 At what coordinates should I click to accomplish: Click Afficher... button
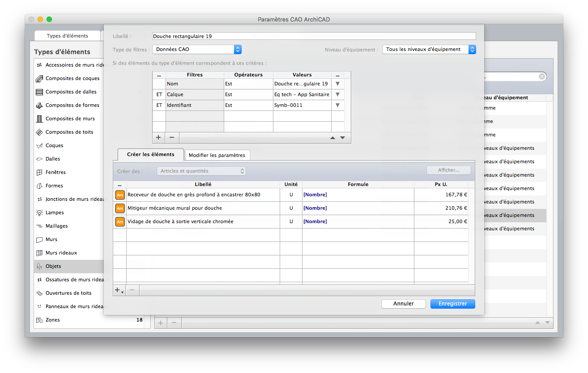point(449,170)
